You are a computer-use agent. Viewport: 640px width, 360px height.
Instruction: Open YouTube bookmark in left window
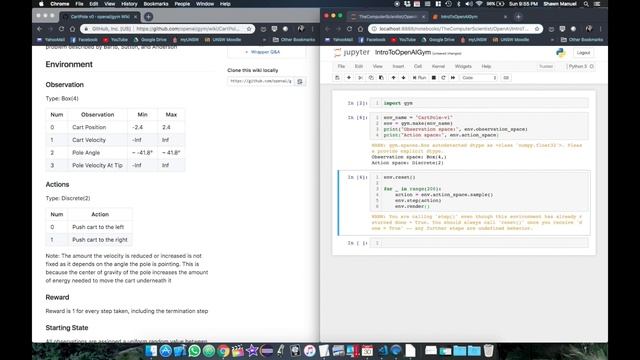116,40
